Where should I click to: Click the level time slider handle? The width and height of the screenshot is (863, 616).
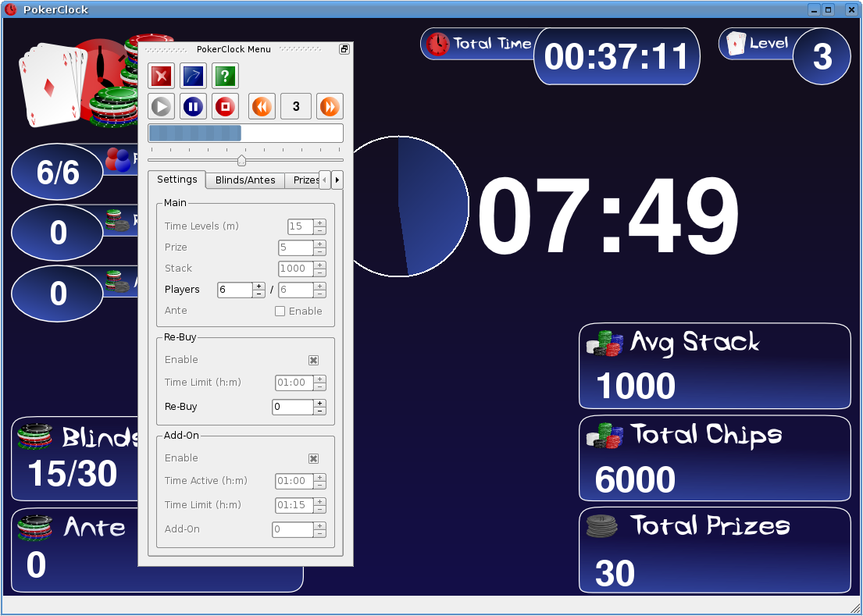click(241, 160)
